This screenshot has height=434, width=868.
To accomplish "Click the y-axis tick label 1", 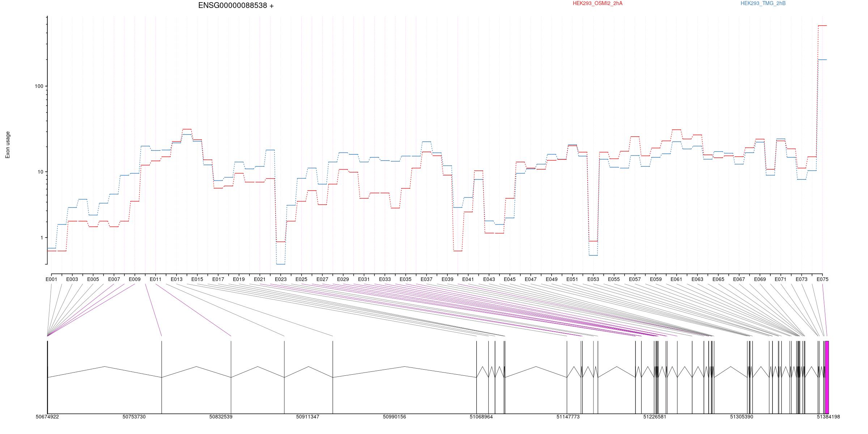I will tap(42, 238).
